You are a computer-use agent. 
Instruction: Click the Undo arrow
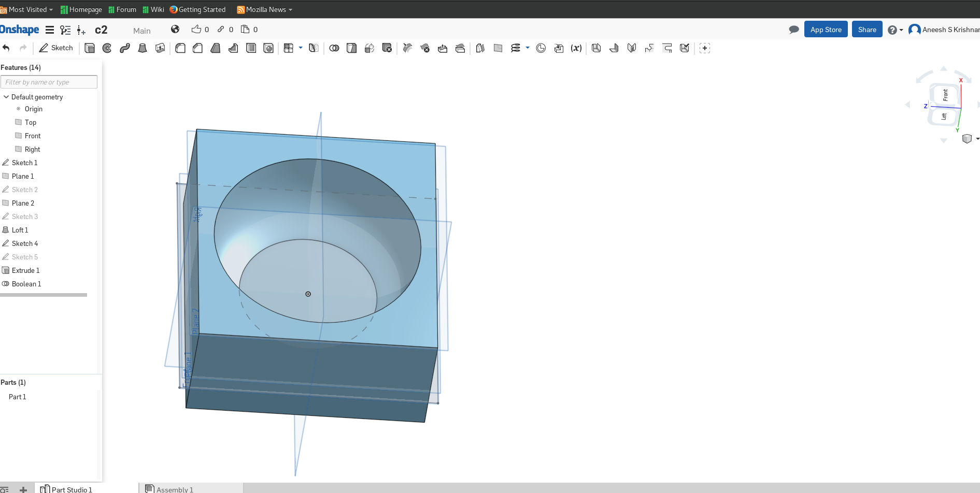click(x=6, y=48)
